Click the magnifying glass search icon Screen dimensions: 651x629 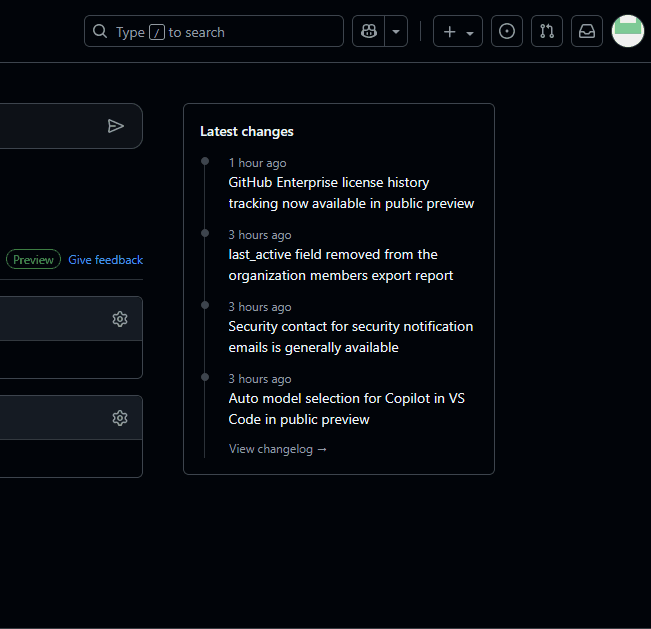pyautogui.click(x=100, y=31)
